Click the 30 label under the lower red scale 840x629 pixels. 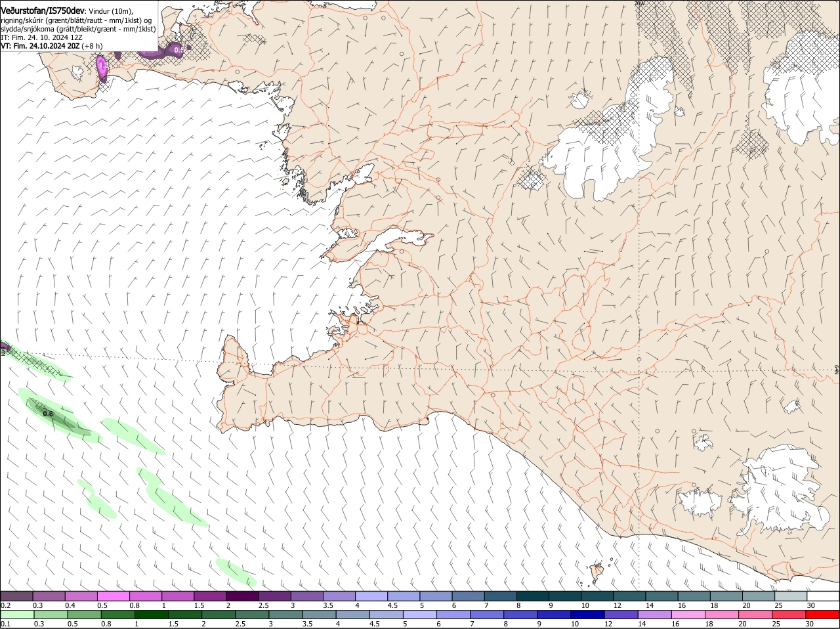809,624
